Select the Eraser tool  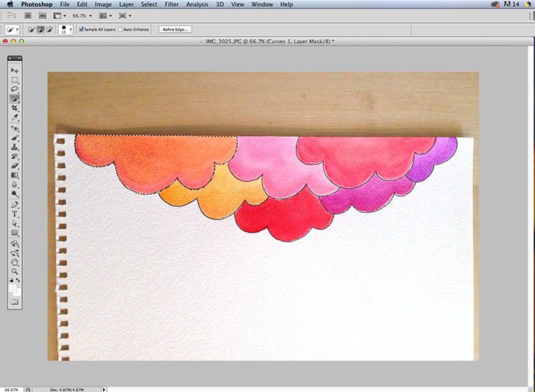(x=15, y=166)
